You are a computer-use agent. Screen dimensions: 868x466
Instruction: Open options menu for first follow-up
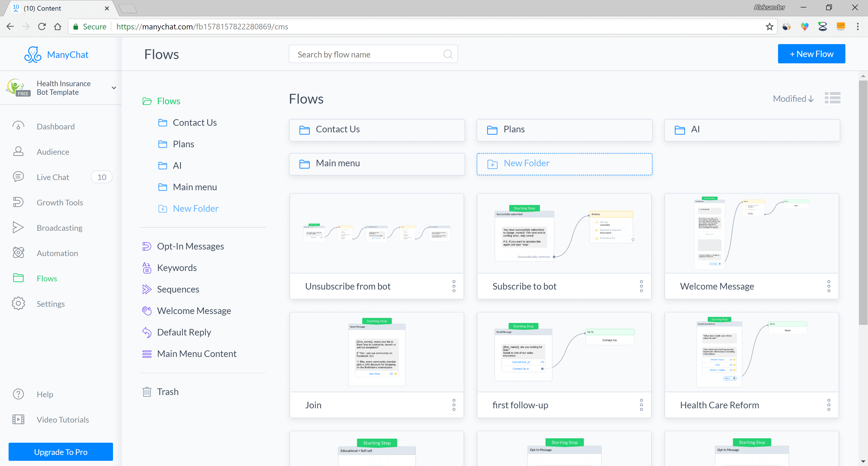click(641, 405)
